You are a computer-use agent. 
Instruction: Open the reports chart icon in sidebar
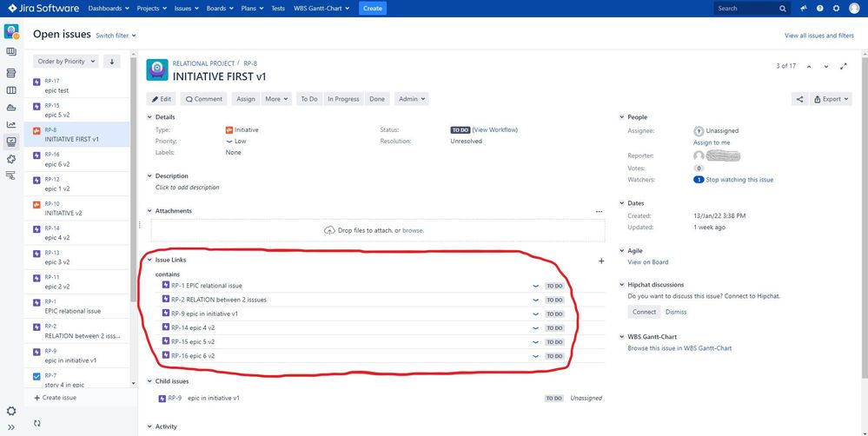[x=11, y=124]
